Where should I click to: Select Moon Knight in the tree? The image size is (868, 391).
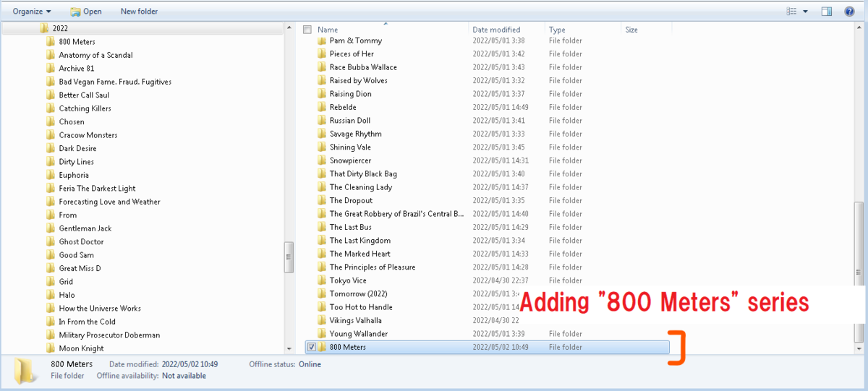tap(81, 348)
